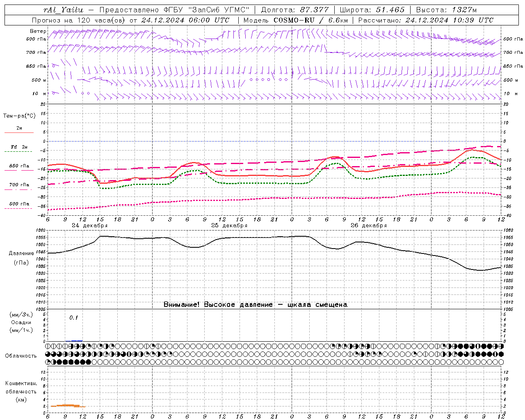Click the 'Внимание! Высокое давление' warning text

(218, 305)
